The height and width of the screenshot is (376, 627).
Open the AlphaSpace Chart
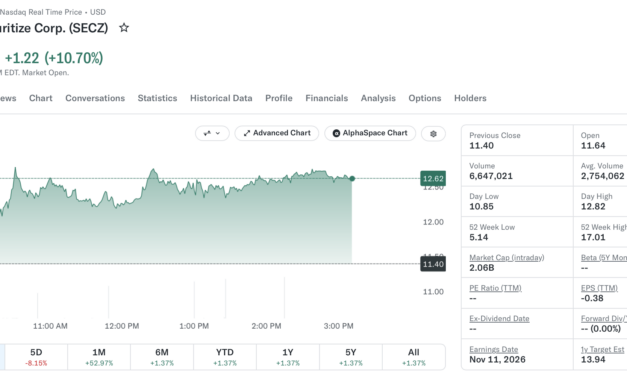click(x=370, y=133)
